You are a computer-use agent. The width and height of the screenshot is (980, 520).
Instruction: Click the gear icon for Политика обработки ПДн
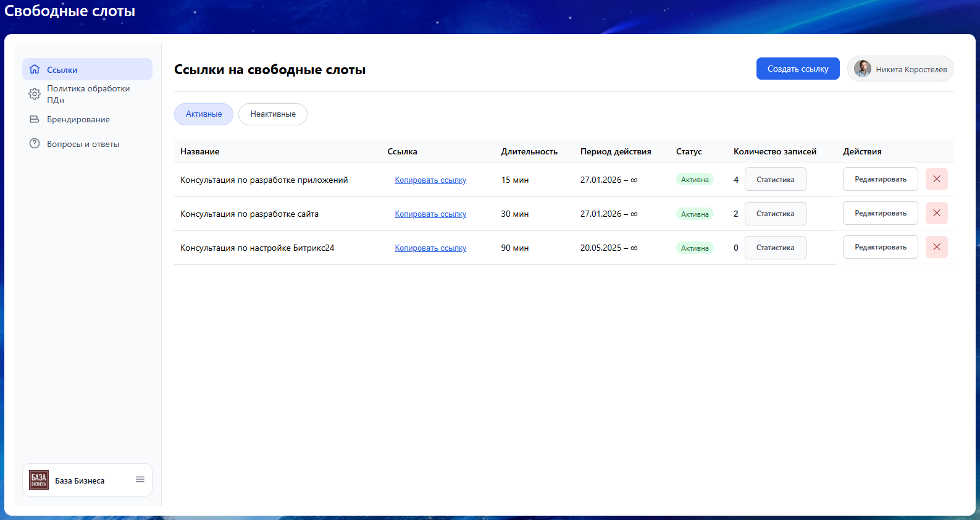click(x=35, y=94)
